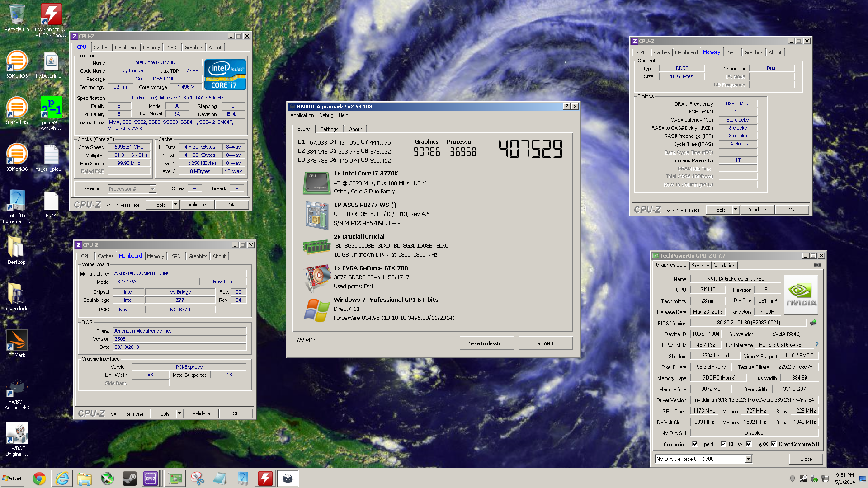Open 3DMark06 desktop shortcut

tap(17, 158)
